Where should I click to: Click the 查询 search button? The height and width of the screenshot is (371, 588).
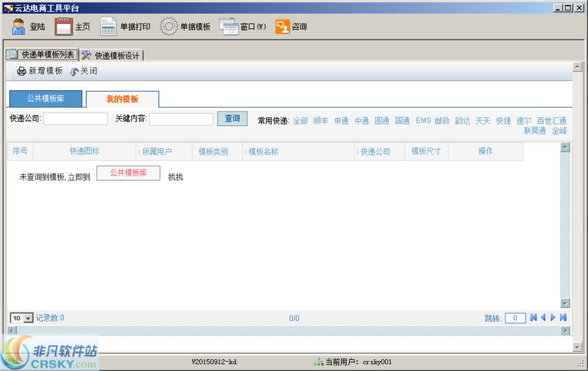[x=232, y=118]
